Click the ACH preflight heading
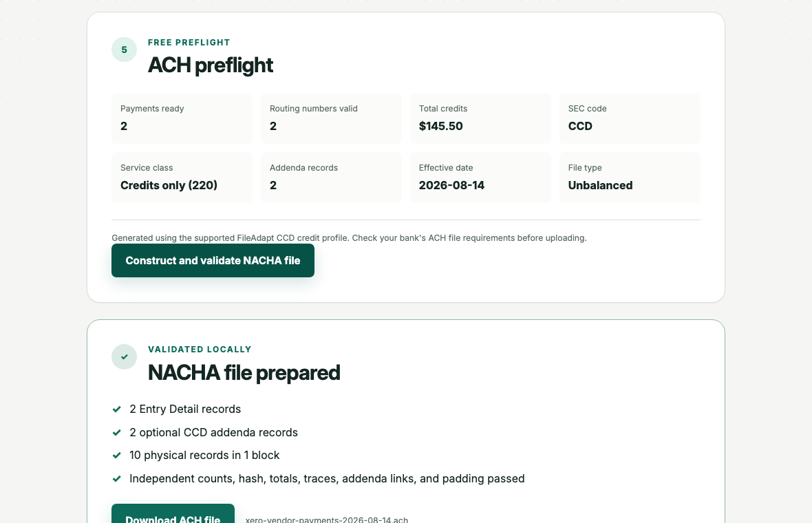The image size is (812, 523). pos(211,65)
